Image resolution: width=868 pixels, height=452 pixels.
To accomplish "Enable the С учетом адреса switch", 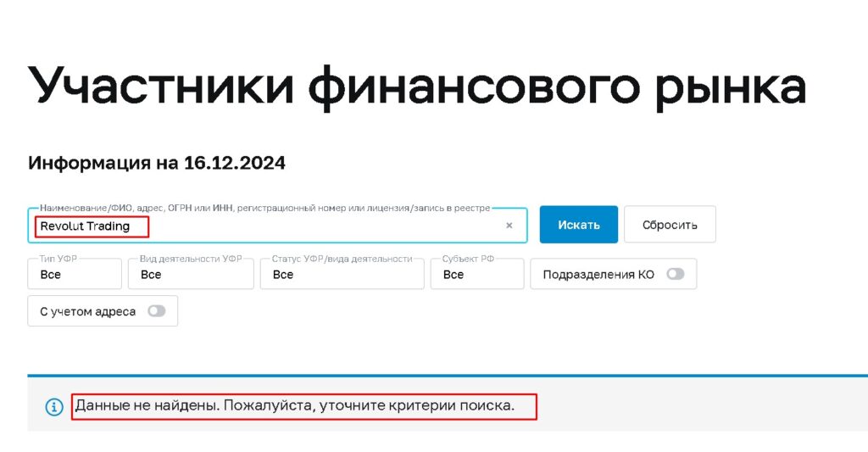I will [x=157, y=310].
